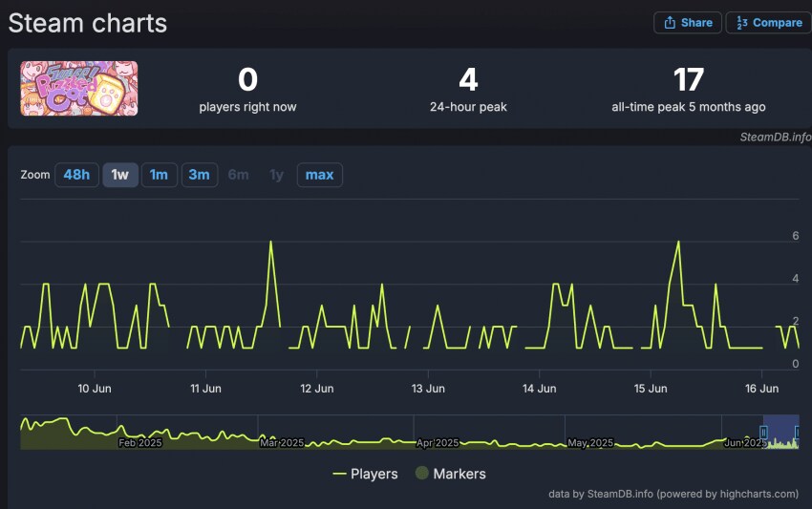Click the 12 Jun axis label
Viewport: 812px width, 509px height.
pyautogui.click(x=317, y=389)
